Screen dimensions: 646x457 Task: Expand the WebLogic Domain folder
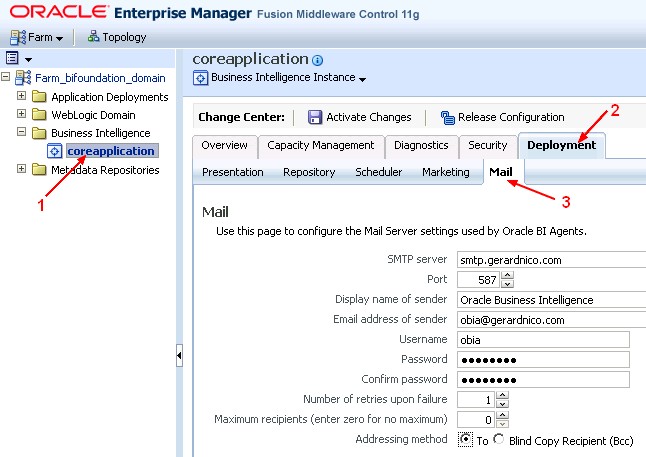point(22,115)
